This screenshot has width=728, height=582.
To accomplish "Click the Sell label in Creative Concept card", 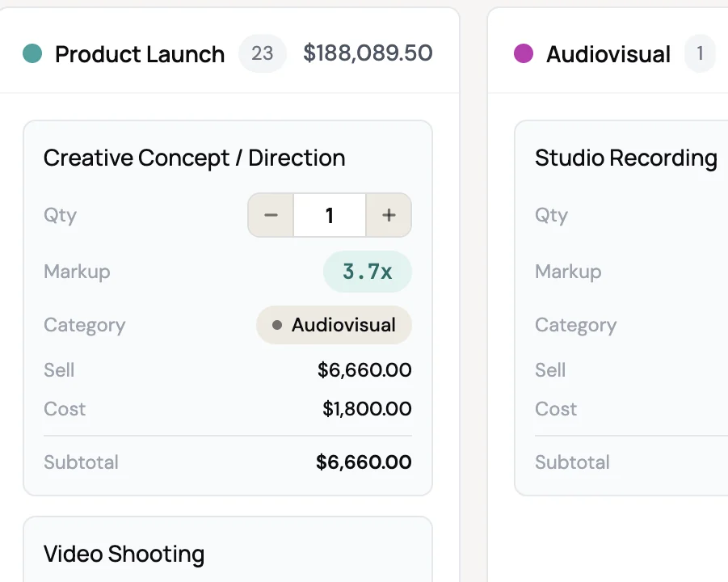I will tap(59, 370).
